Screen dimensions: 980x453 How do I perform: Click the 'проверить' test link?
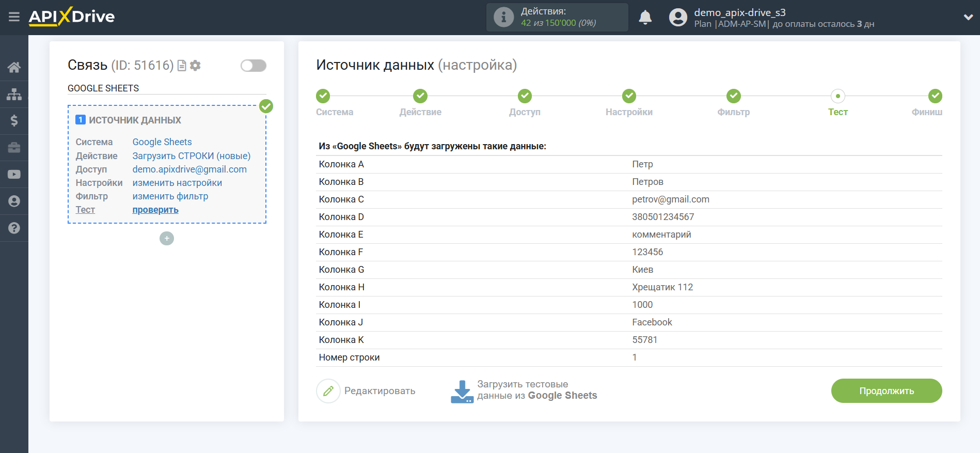155,210
